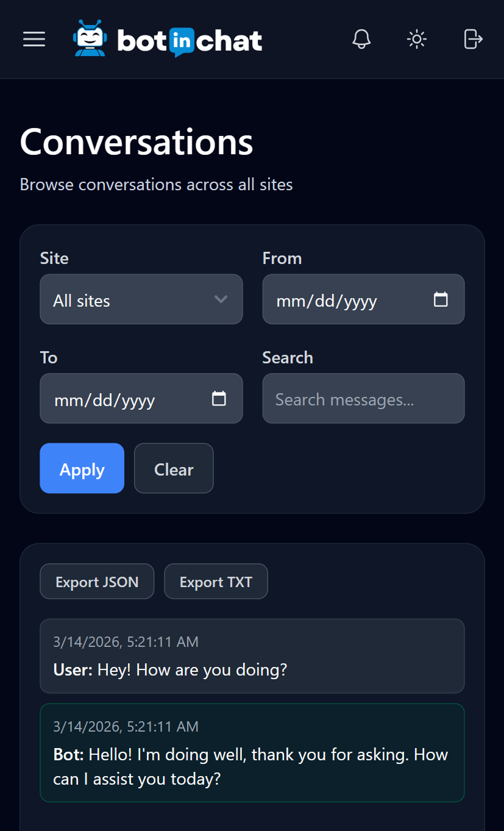Focus the From date field

point(341,300)
